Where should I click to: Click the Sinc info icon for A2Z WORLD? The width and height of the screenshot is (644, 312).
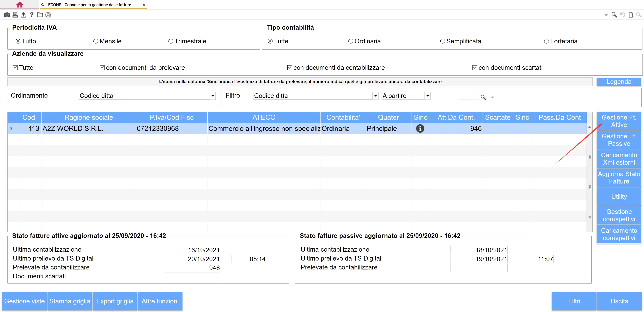click(x=420, y=129)
